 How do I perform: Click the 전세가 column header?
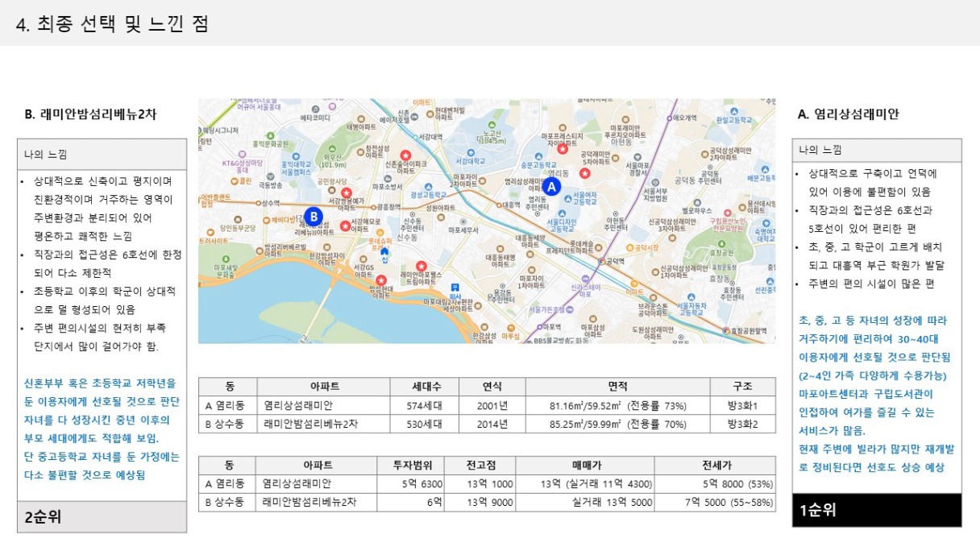[x=716, y=465]
